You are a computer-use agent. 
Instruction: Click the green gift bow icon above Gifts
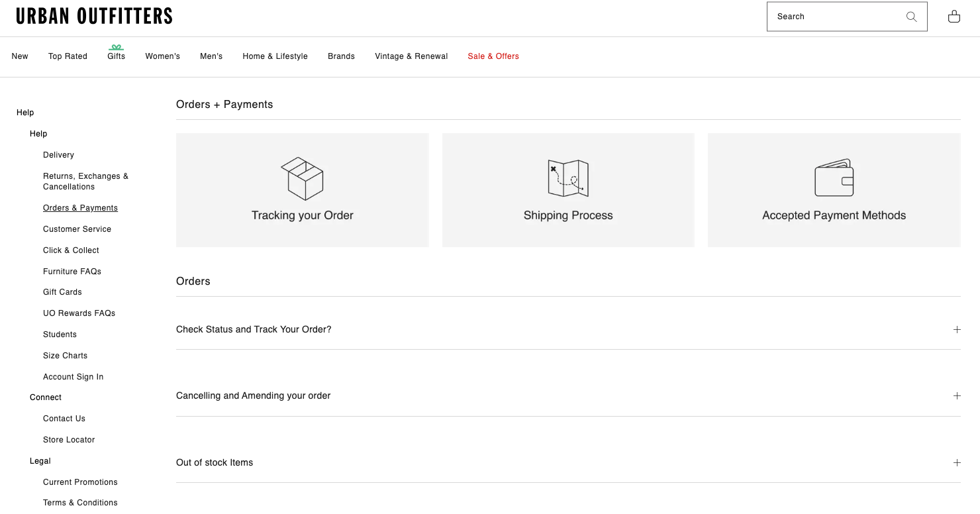click(x=116, y=46)
